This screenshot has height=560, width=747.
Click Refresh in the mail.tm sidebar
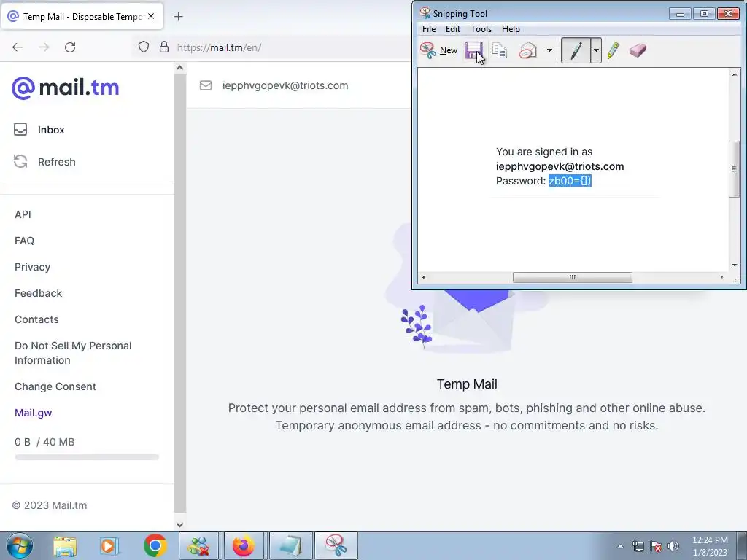coord(57,162)
